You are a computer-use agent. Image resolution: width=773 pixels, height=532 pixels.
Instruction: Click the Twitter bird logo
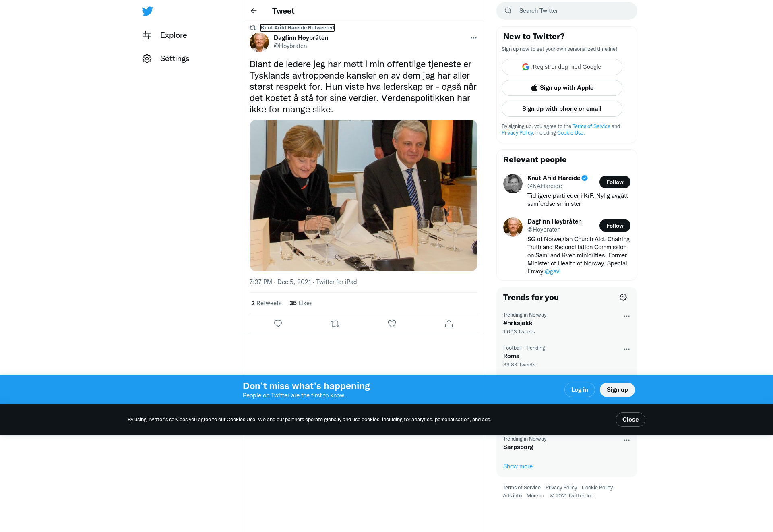coord(147,11)
